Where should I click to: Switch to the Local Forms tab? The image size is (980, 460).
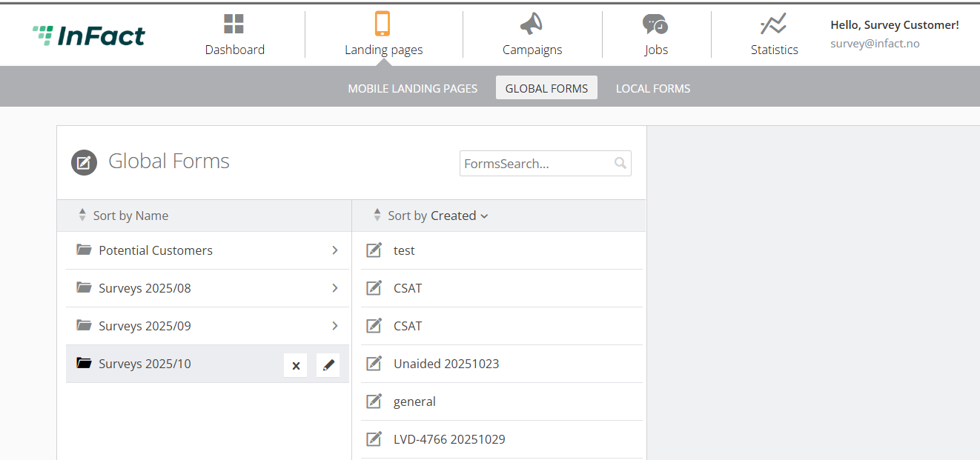tap(653, 88)
